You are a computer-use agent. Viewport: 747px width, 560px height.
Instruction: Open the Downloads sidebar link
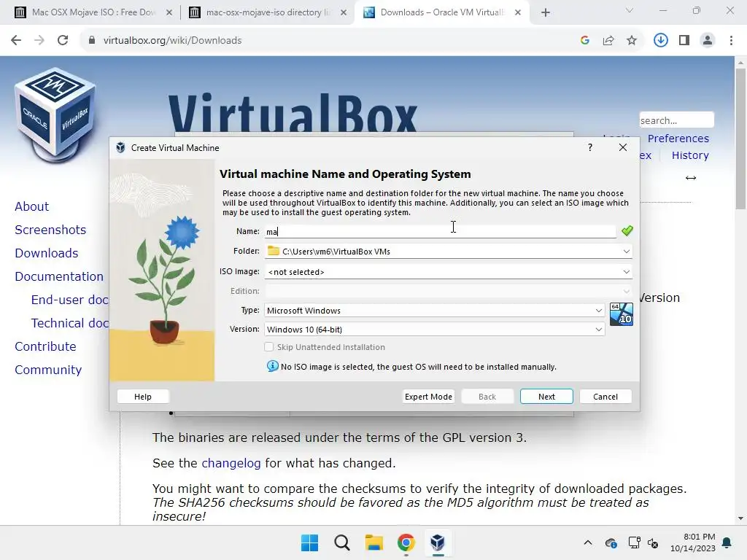[46, 253]
